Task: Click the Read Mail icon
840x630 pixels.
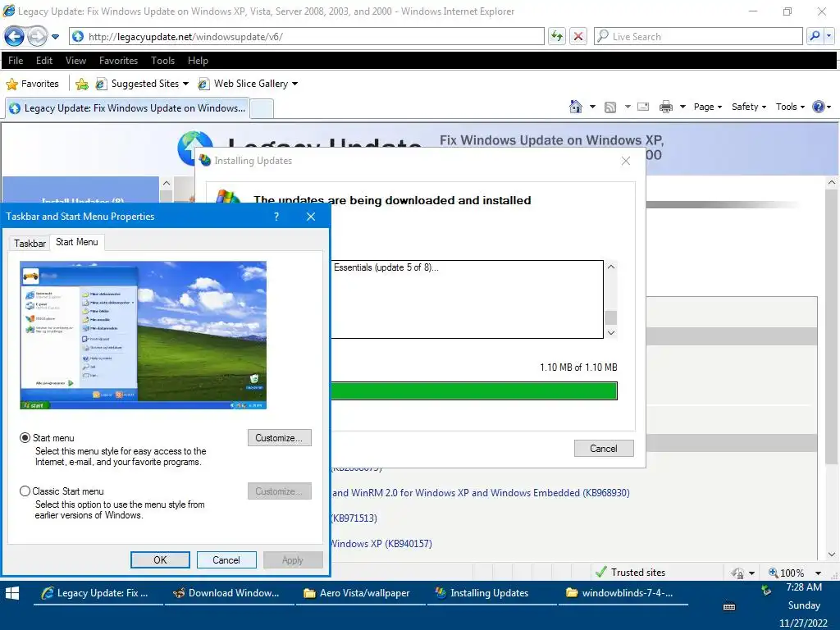Action: pyautogui.click(x=643, y=107)
